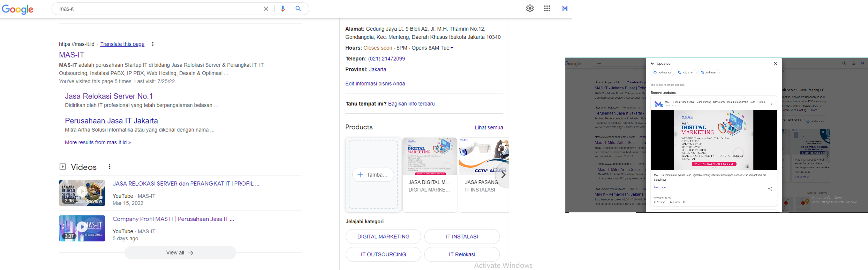
Task: Open settings gear in the dimmed right window
Action: pos(844,63)
